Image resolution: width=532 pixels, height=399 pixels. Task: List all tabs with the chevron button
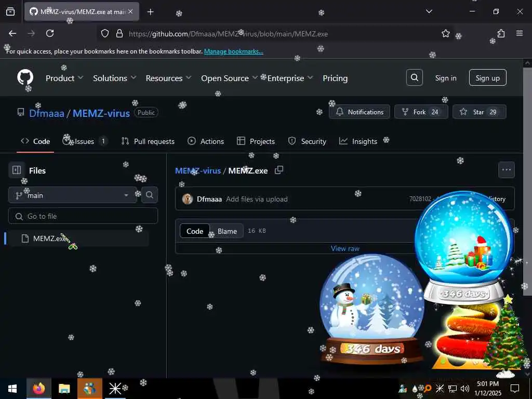[x=429, y=11]
